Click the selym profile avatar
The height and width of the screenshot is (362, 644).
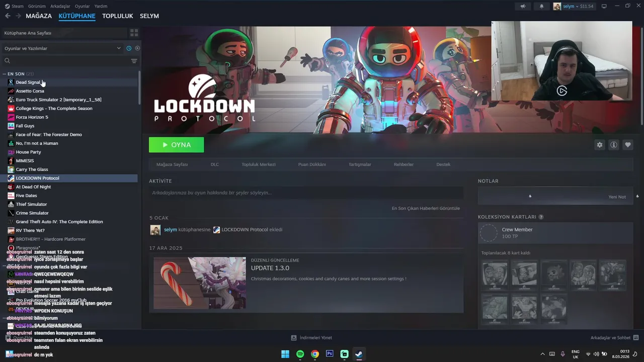click(x=557, y=6)
